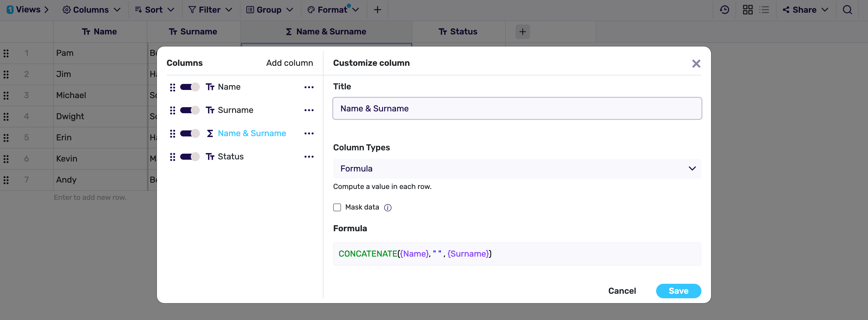Viewport: 868px width, 320px height.
Task: Open more options for the Surname column
Action: tap(309, 110)
